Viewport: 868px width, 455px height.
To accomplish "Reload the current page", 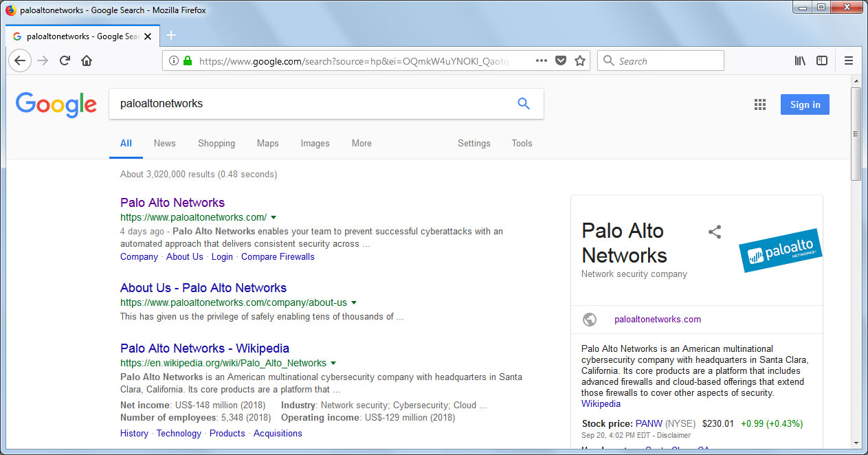I will tap(65, 60).
